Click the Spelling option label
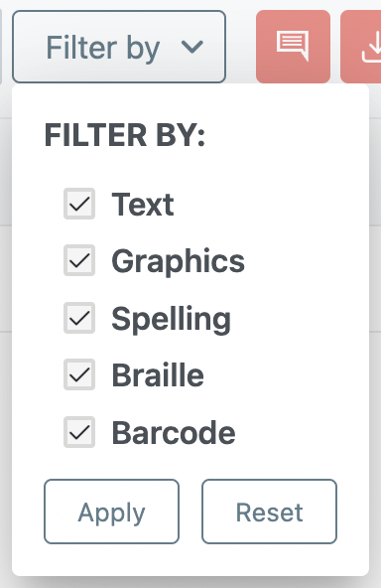Image resolution: width=381 pixels, height=588 pixels. [x=172, y=319]
